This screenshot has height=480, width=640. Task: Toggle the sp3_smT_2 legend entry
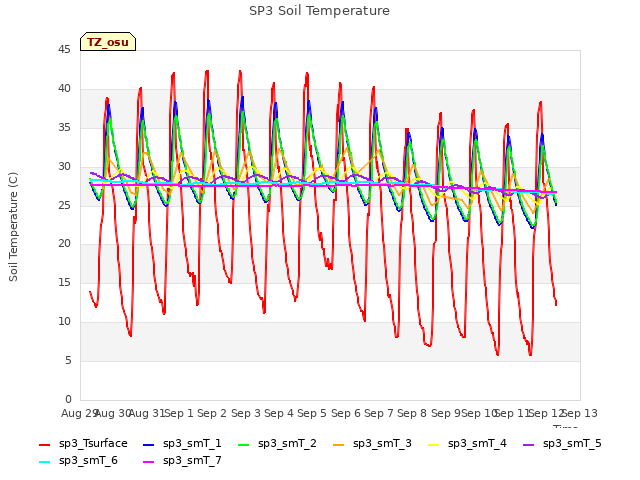point(277,444)
